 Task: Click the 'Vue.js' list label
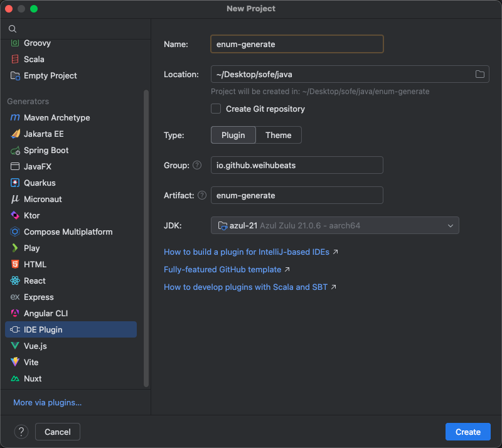(35, 346)
